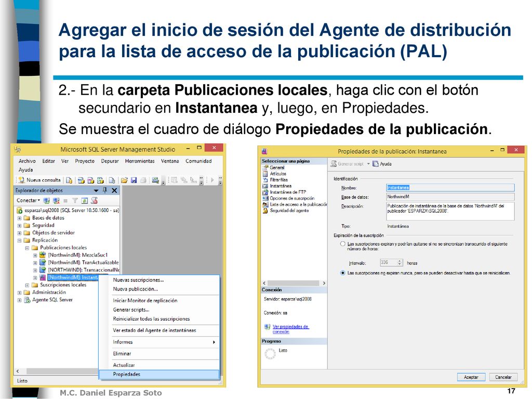Click the Nombre field containing Instantanea
Image resolution: width=532 pixels, height=399 pixels.
[450, 188]
